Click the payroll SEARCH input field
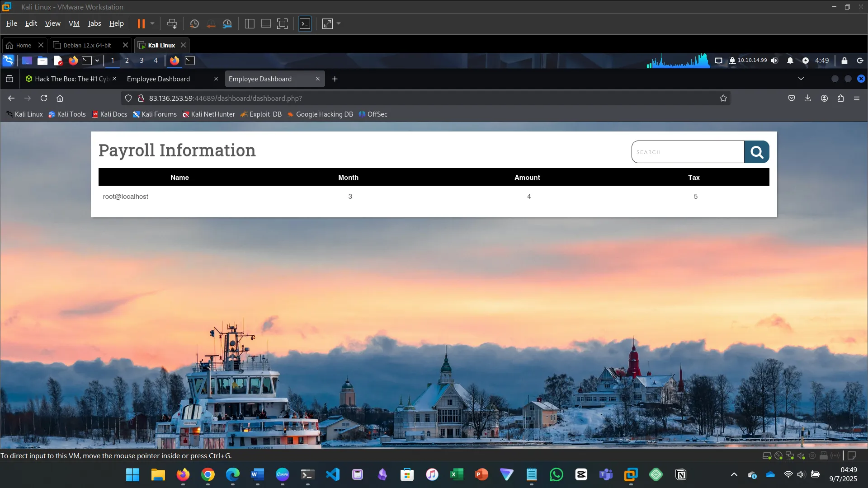The width and height of the screenshot is (868, 488). (687, 152)
